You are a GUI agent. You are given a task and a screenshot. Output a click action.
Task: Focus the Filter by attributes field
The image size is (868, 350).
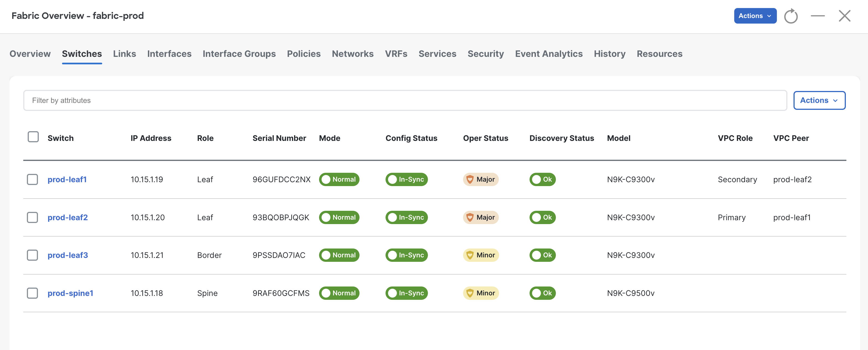tap(405, 100)
